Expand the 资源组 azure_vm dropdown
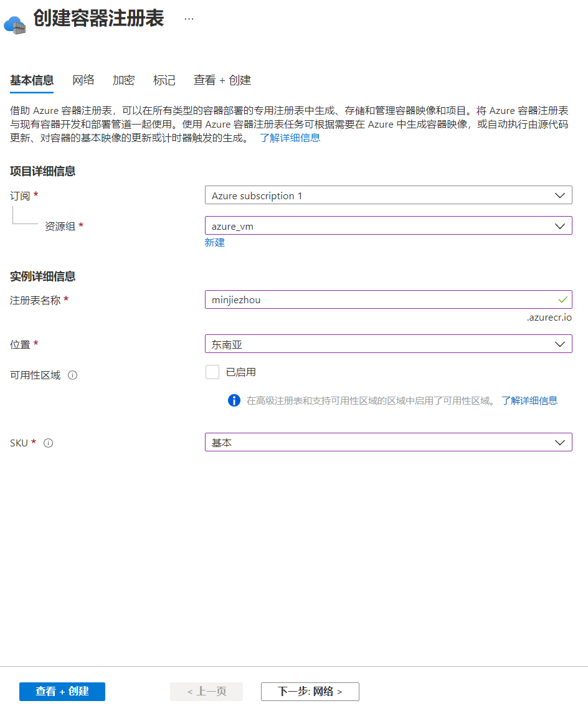588x711 pixels. 389,226
